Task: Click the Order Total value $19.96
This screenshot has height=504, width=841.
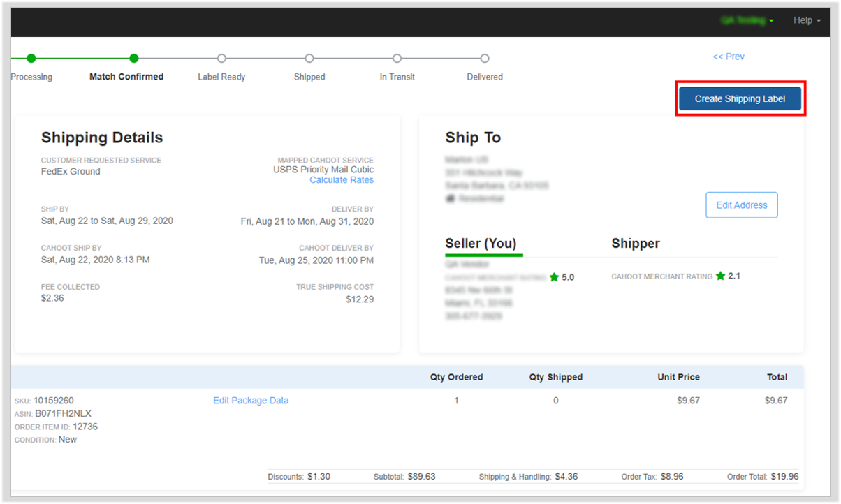Action: tap(784, 477)
